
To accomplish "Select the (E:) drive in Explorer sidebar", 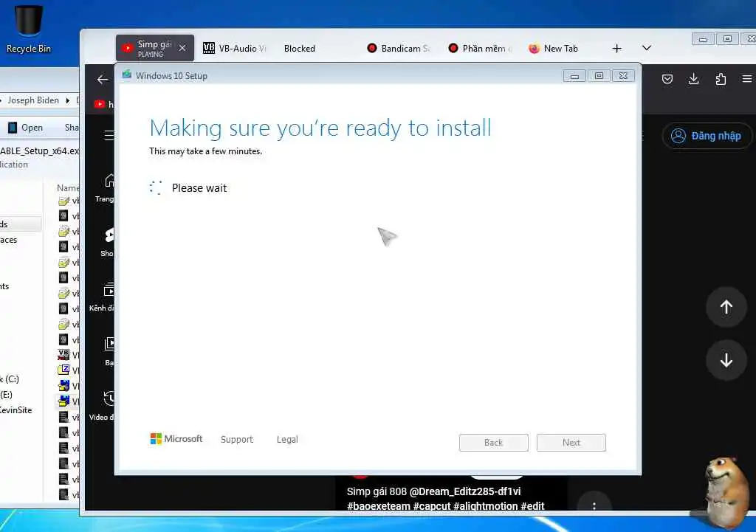I will [6, 395].
